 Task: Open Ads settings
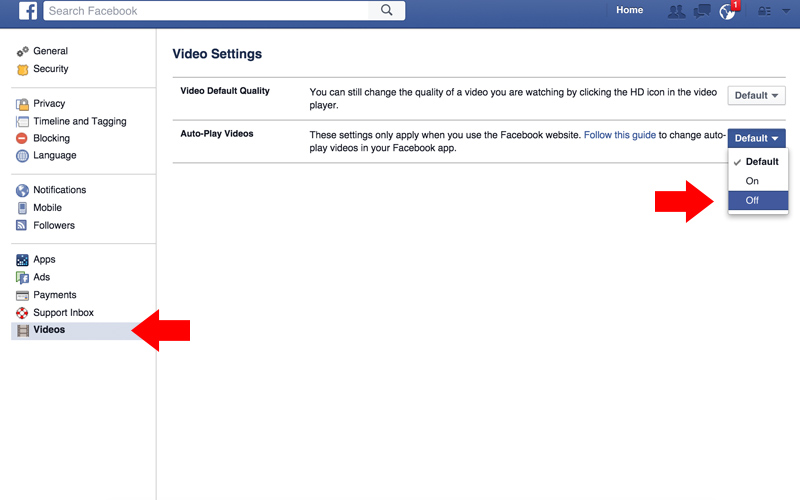(x=42, y=277)
